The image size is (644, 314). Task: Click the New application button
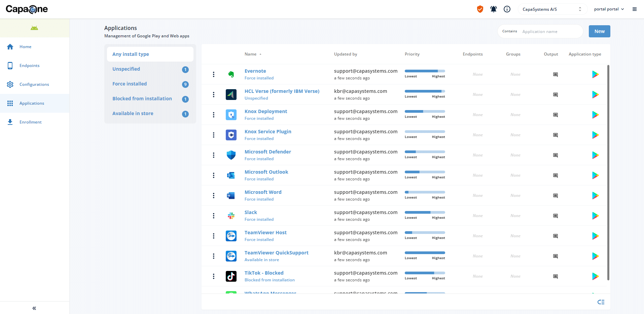pos(599,31)
